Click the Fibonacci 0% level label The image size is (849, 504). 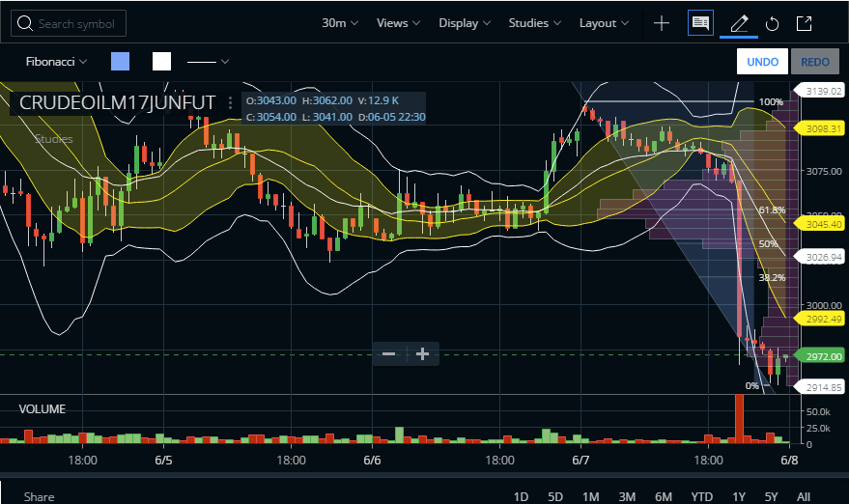click(752, 386)
